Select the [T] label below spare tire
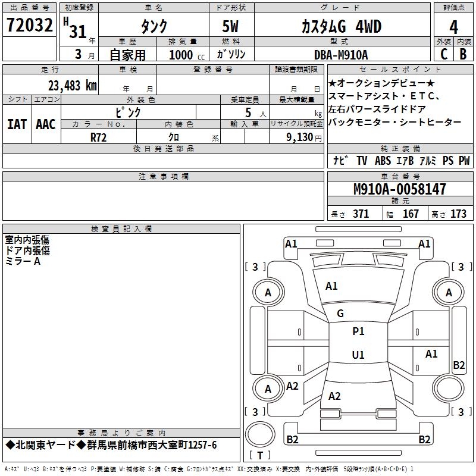The width and height of the screenshot is (476, 476). [260, 456]
